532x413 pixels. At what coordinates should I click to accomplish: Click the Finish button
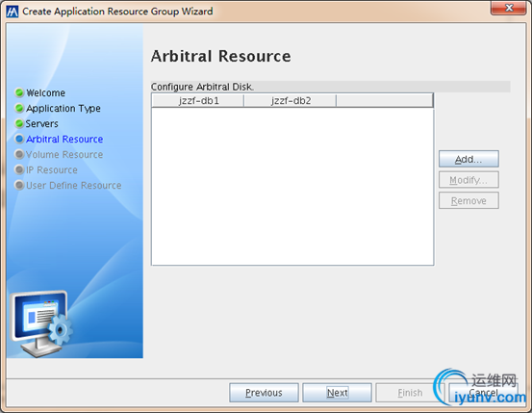point(410,393)
